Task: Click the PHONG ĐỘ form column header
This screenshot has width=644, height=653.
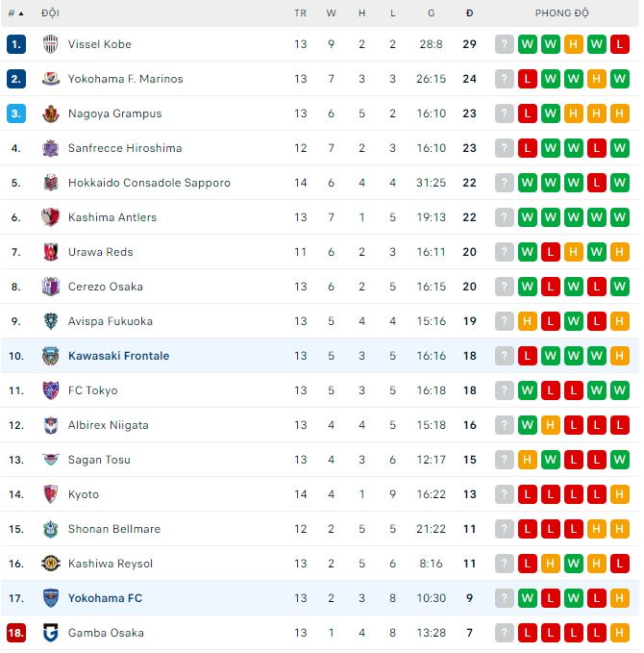Action: tap(562, 13)
